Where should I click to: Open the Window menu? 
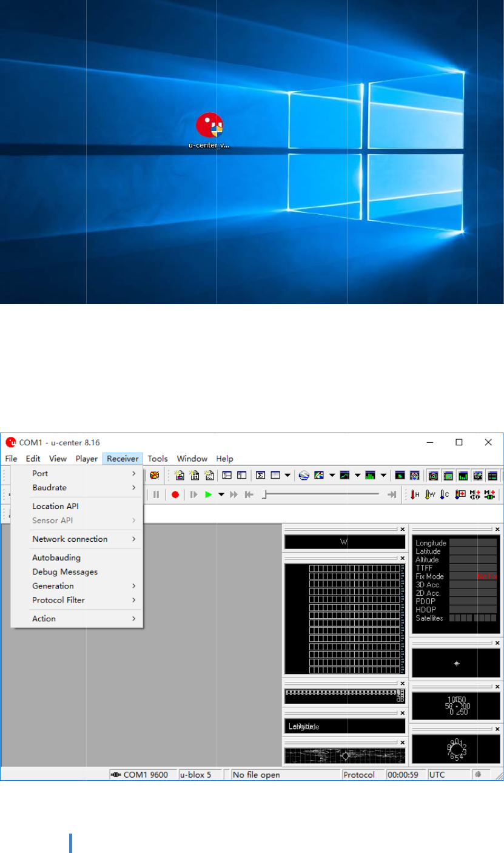point(192,459)
